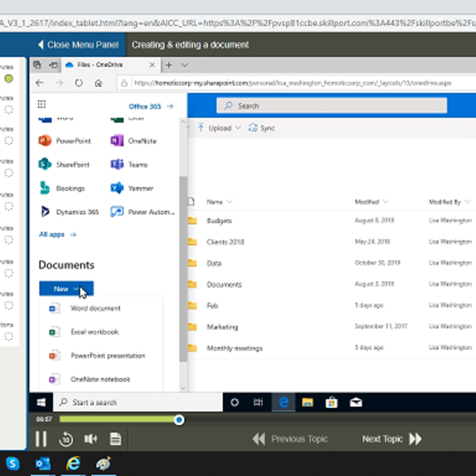This screenshot has width=476, height=476.
Task: Open the Bookings app
Action: [62, 188]
